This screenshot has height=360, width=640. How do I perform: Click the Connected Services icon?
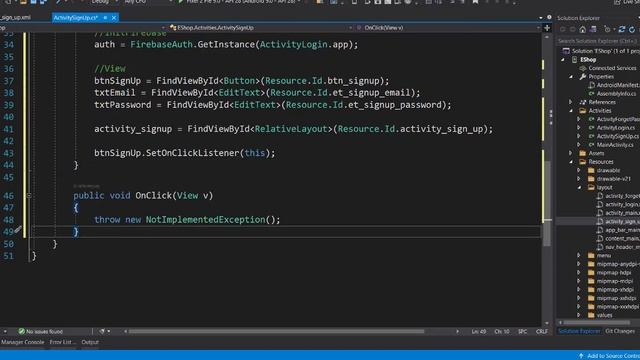pos(583,68)
